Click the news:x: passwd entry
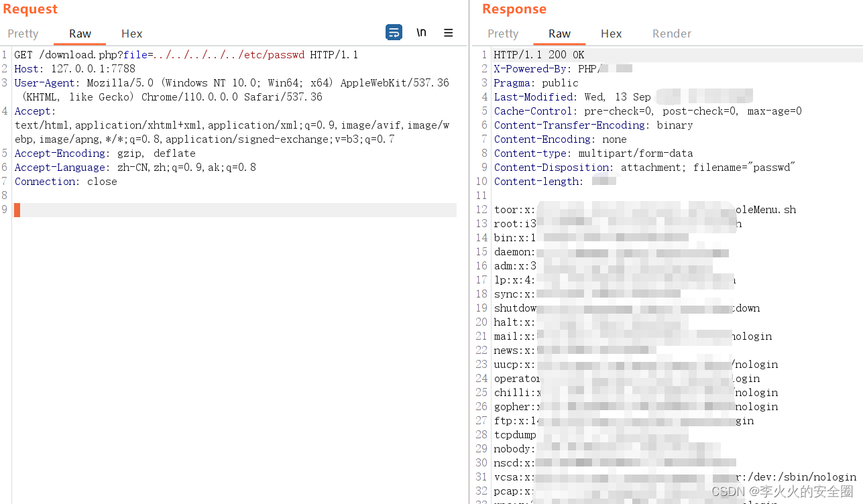 point(575,351)
